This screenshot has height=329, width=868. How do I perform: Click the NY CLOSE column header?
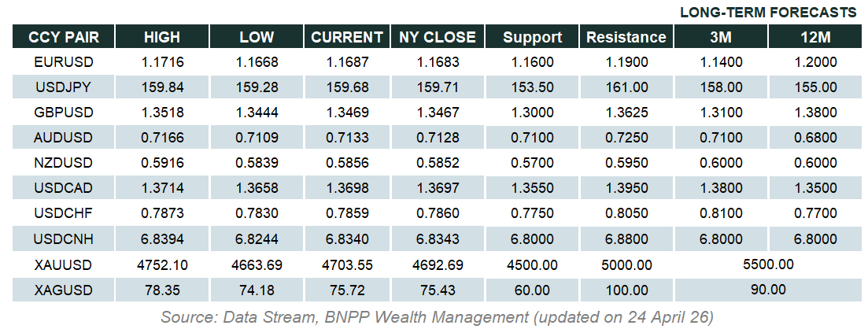click(x=438, y=37)
